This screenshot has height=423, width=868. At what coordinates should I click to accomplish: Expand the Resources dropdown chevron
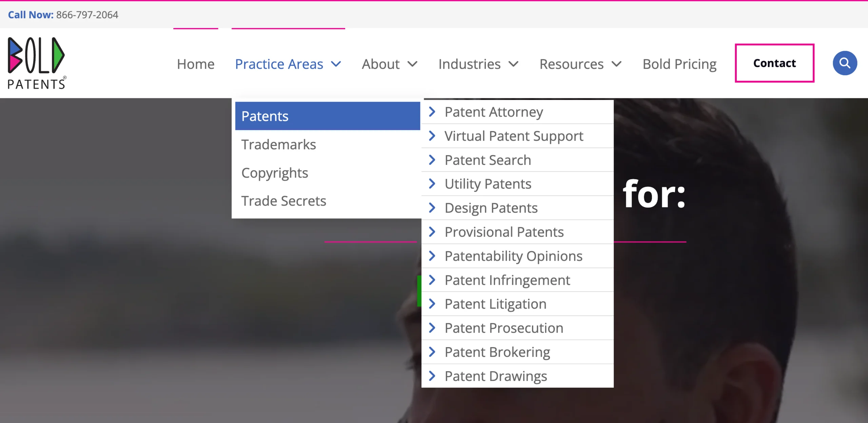coord(616,64)
